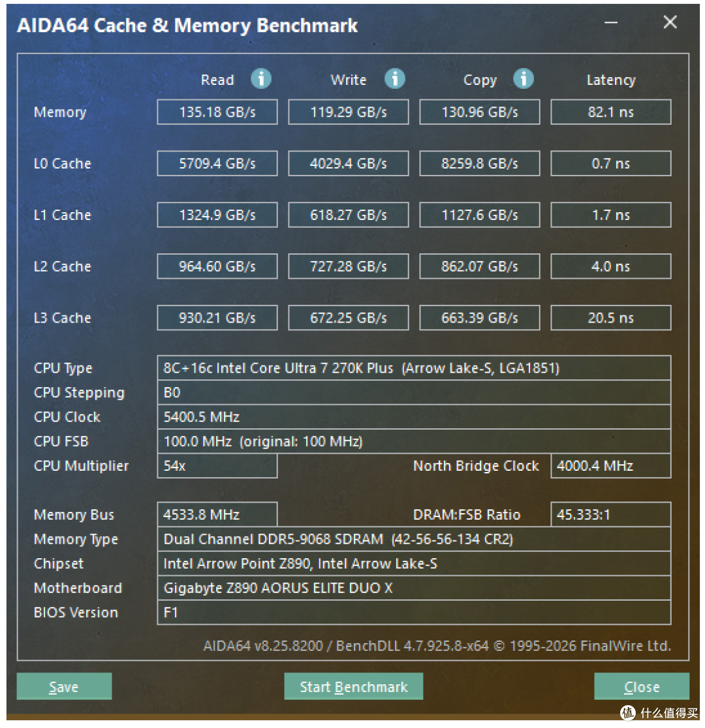The image size is (705, 728).
Task: Select L1 Cache write value 618.27 GB/s
Action: click(349, 215)
